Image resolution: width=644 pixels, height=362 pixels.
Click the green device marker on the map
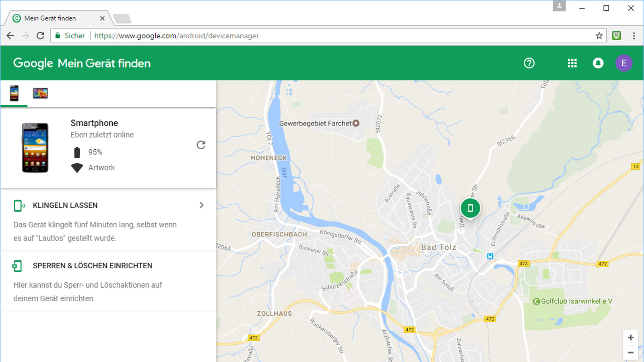pos(470,208)
